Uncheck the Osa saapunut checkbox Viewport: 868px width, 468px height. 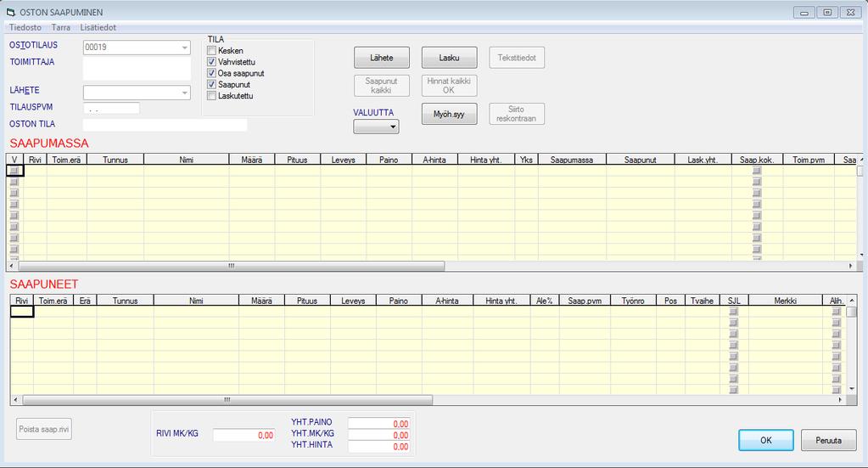pyautogui.click(x=211, y=73)
